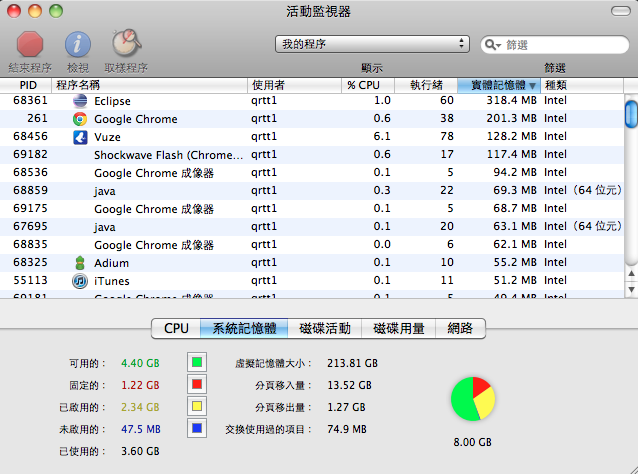Select the Vuze app icon
Viewport: 638px width, 474px height.
(x=80, y=137)
